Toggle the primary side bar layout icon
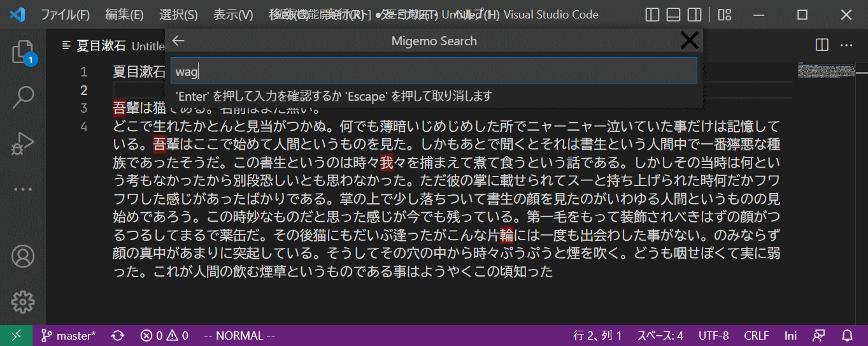The image size is (868, 346). [652, 14]
